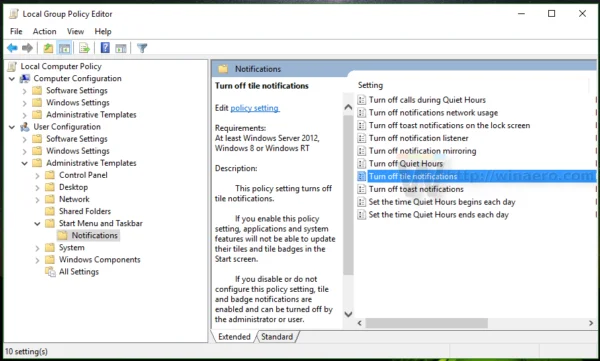Click the Local Computer Policy root icon
Screen dimensions: 600x361
(x=13, y=66)
